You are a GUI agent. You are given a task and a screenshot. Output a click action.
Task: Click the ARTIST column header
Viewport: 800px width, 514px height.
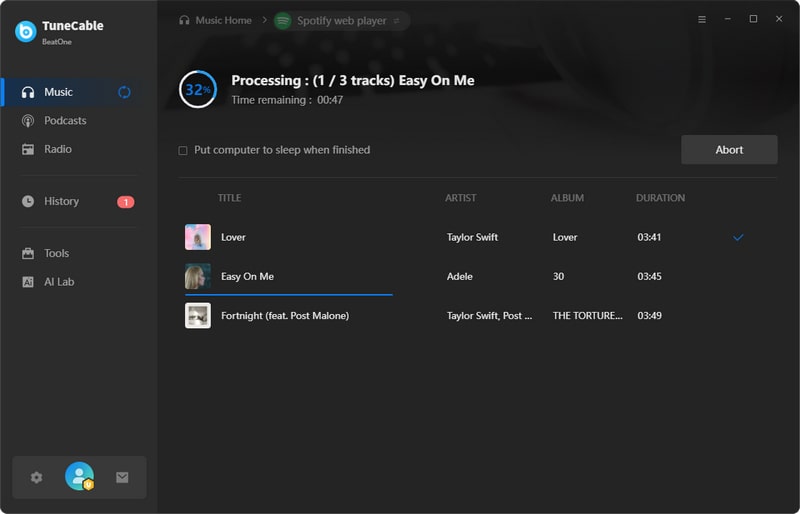[x=461, y=198]
